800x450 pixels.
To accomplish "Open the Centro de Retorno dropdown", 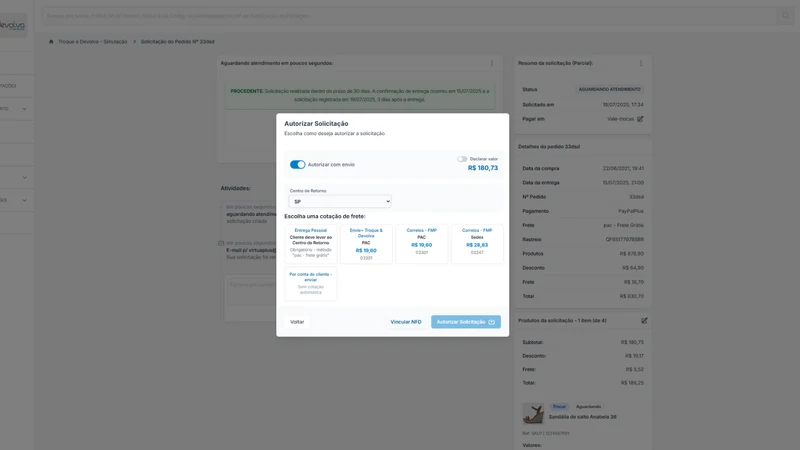I will pos(340,202).
